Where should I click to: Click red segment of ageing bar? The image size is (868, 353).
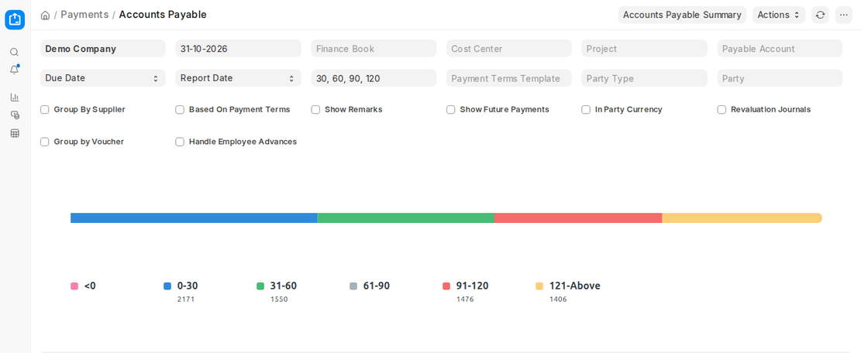click(x=578, y=218)
